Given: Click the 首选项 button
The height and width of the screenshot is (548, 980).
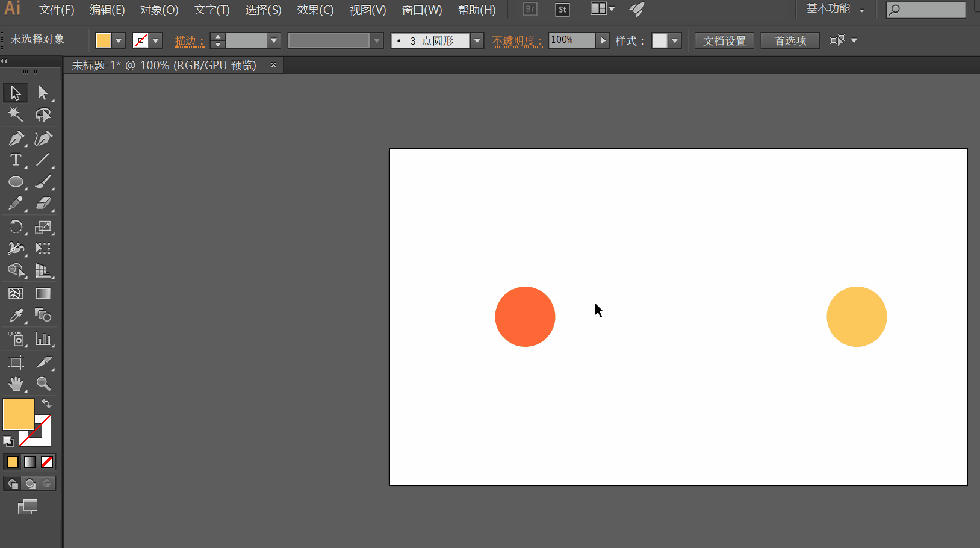Looking at the screenshot, I should pos(790,41).
